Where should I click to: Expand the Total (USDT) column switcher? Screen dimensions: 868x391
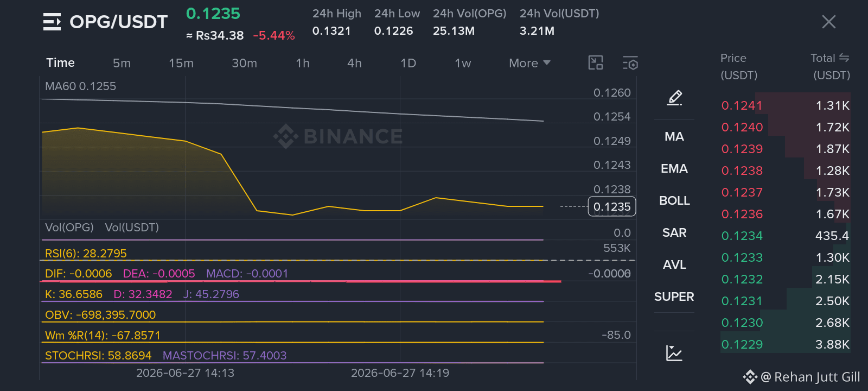pos(830,66)
